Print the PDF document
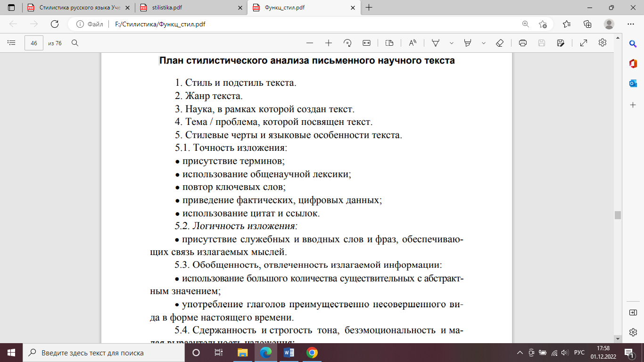This screenshot has height=362, width=644. (x=522, y=43)
